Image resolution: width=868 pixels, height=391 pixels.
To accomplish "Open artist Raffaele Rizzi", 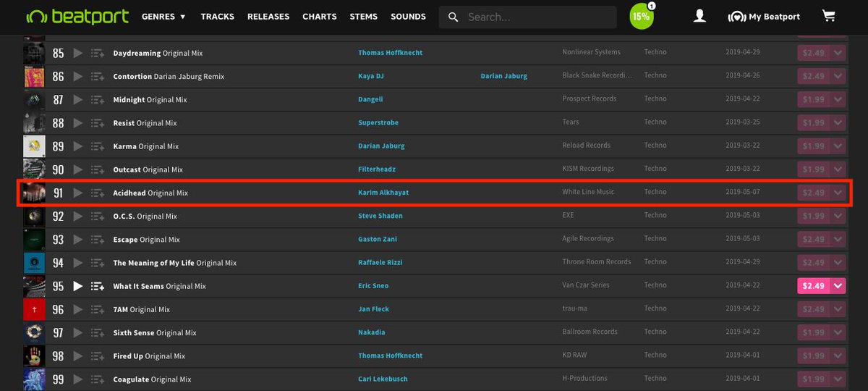I will tap(380, 263).
